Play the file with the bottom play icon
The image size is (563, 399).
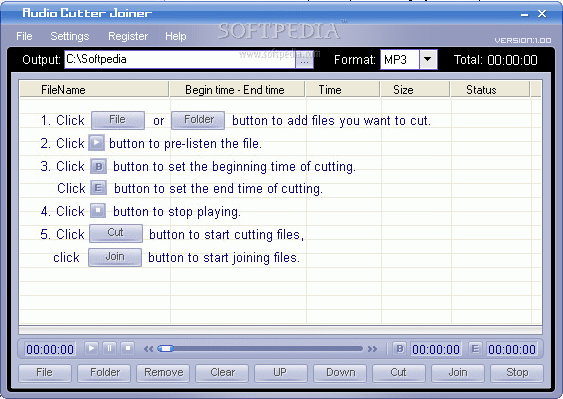[91, 348]
